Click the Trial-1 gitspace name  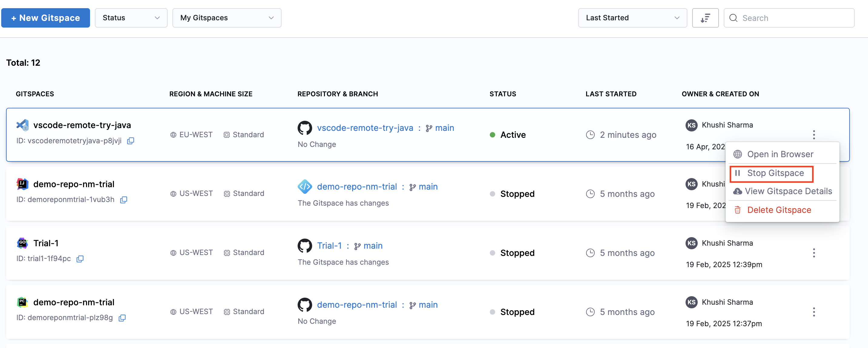click(46, 243)
